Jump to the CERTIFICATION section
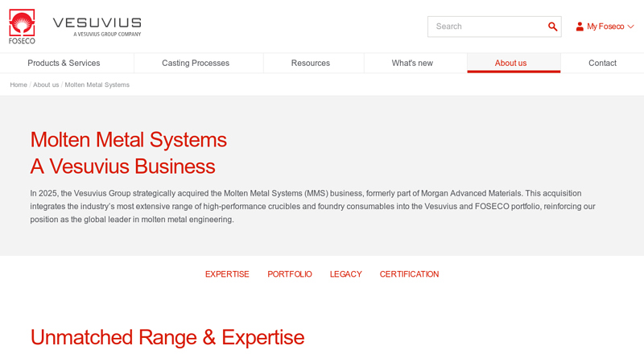The image size is (644, 362). pyautogui.click(x=409, y=274)
